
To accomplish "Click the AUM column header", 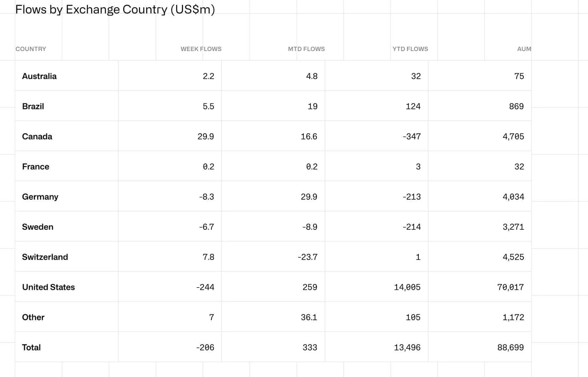I will [x=524, y=49].
